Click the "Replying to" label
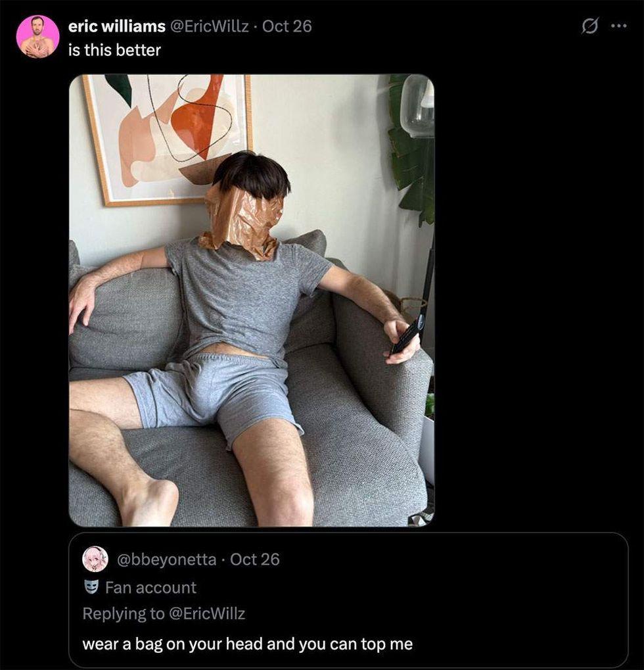Screen dimensions: 644x670 tap(123, 613)
